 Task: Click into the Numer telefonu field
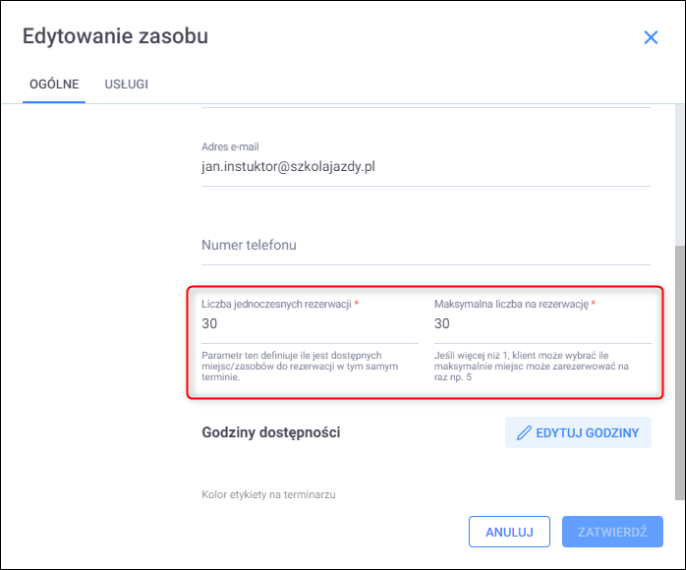click(425, 245)
